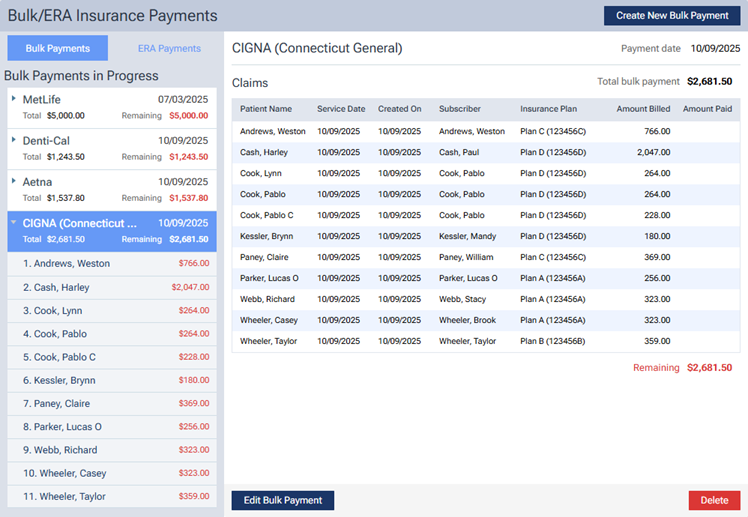
Task: Click the Service Date column header
Action: coord(341,108)
